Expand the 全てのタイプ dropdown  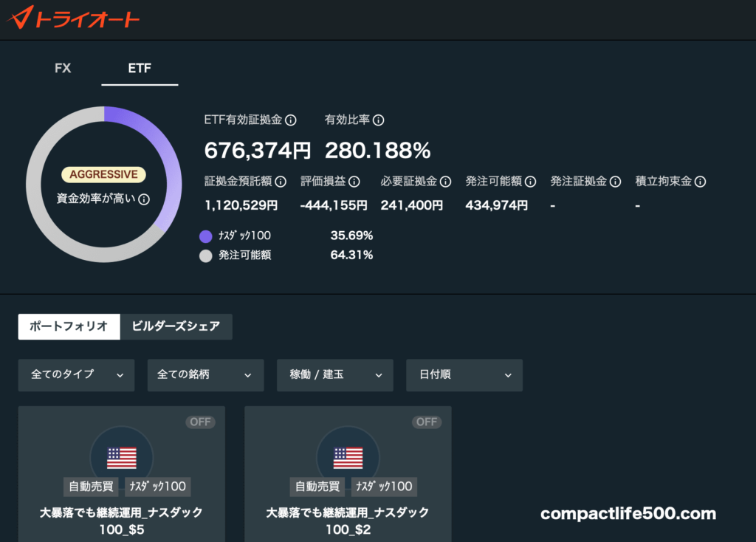click(x=76, y=374)
